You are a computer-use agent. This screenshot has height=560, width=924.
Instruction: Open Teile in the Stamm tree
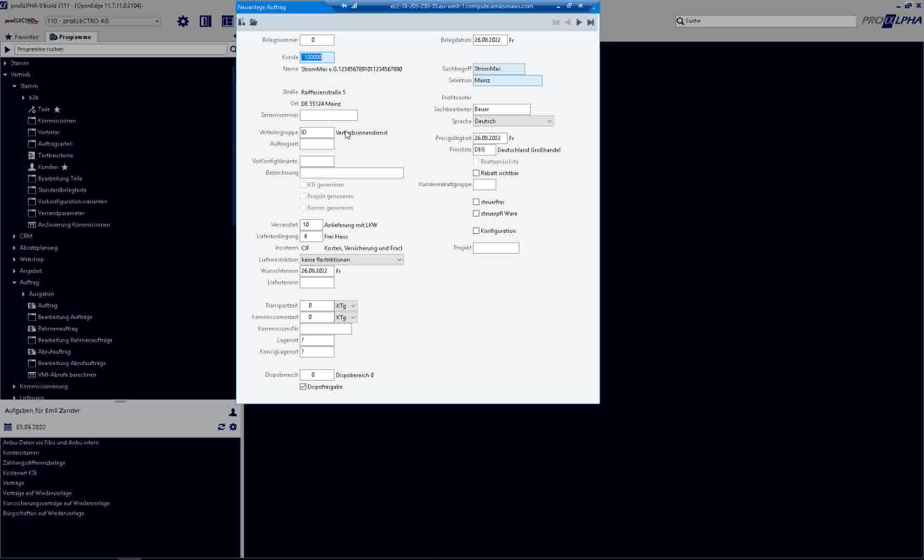click(x=44, y=109)
